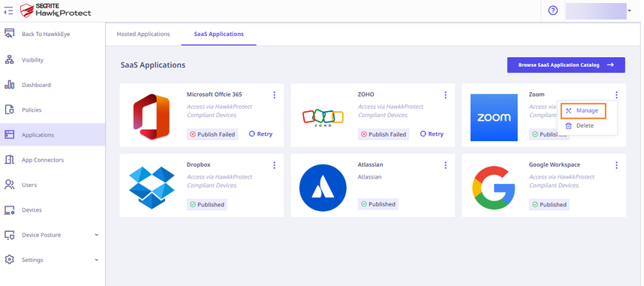This screenshot has width=644, height=286.
Task: Click the Published badge on Atlassian
Action: (378, 204)
